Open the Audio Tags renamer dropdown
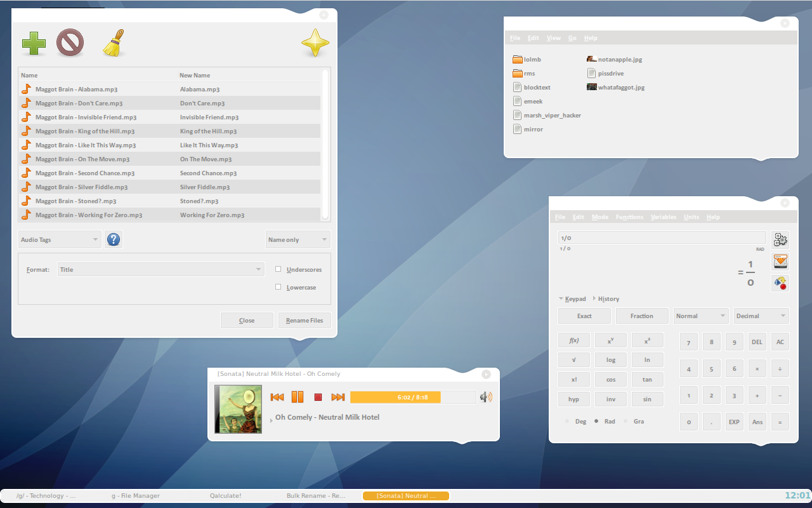The height and width of the screenshot is (508, 812). pyautogui.click(x=60, y=239)
